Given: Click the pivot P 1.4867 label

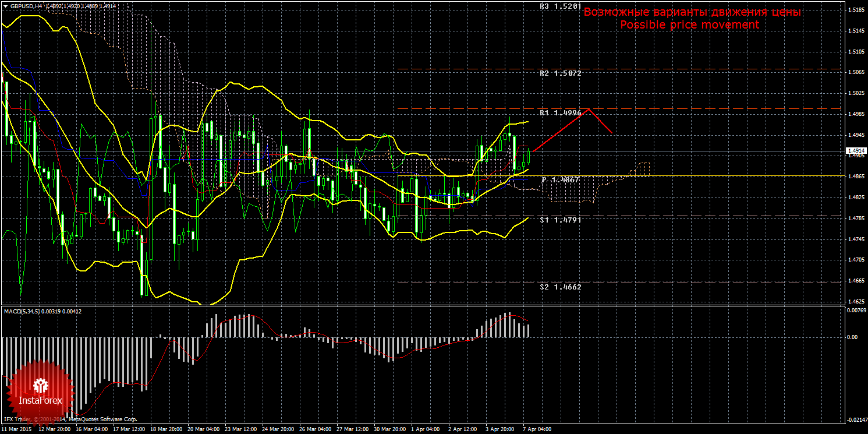Looking at the screenshot, I should click(x=560, y=180).
